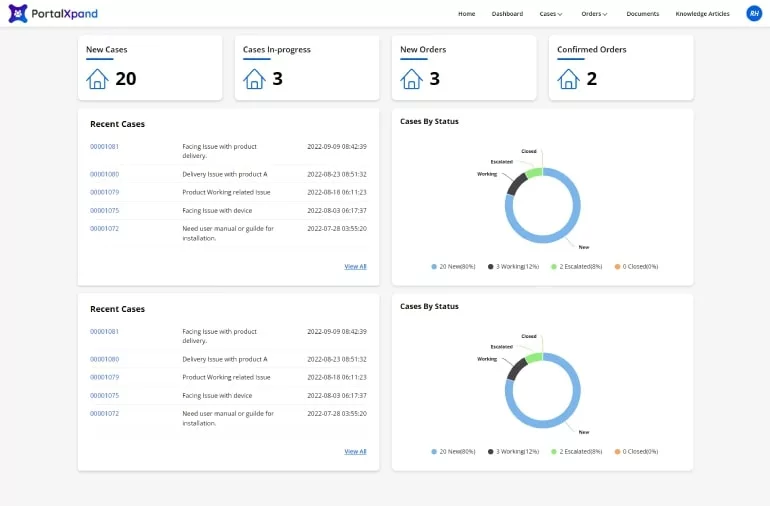Click the green Escalated segment of upper donut chart

pyautogui.click(x=534, y=172)
